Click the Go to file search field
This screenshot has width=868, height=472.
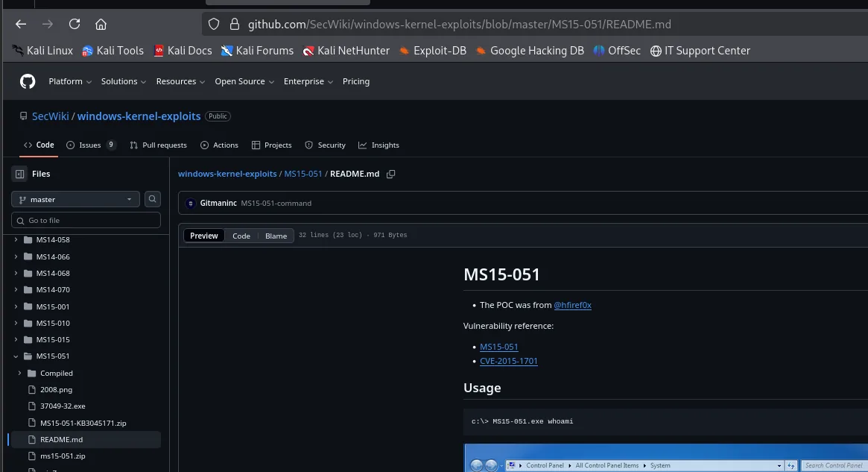tap(86, 221)
